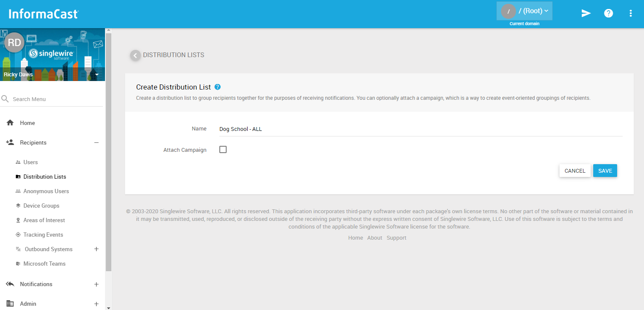Go to Home in the sidebar
This screenshot has height=310, width=644.
click(x=27, y=123)
